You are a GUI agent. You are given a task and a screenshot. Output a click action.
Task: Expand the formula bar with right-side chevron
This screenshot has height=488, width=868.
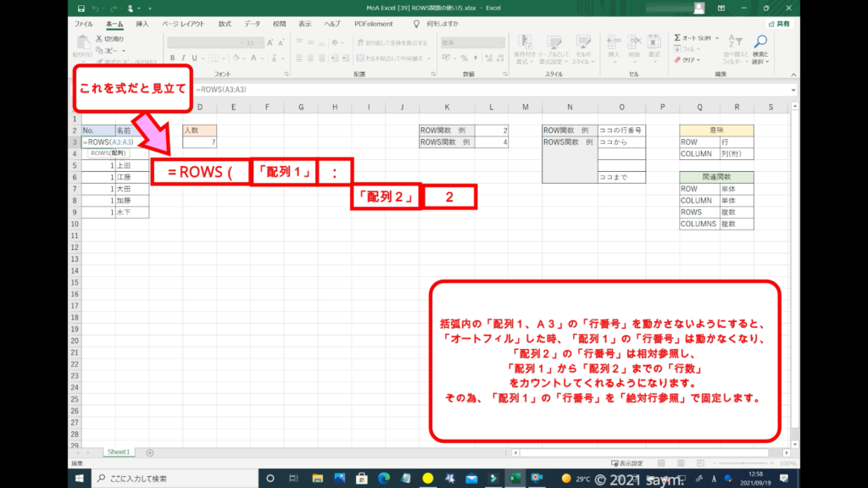point(793,89)
